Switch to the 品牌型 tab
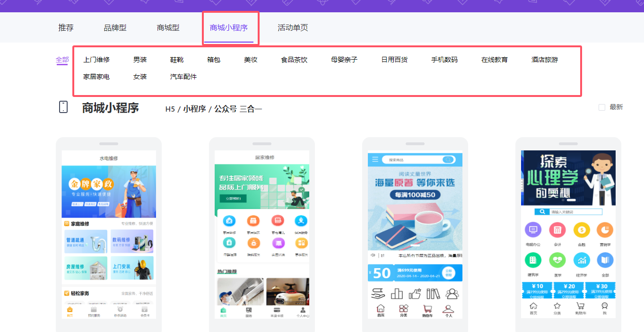 [115, 28]
